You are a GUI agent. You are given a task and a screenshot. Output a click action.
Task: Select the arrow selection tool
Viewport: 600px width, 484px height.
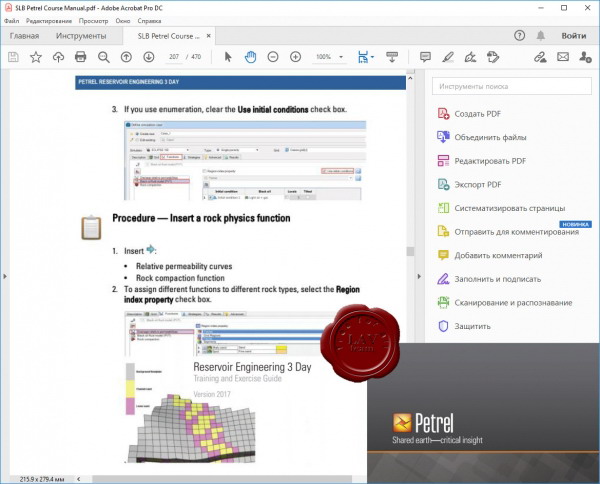coord(228,57)
